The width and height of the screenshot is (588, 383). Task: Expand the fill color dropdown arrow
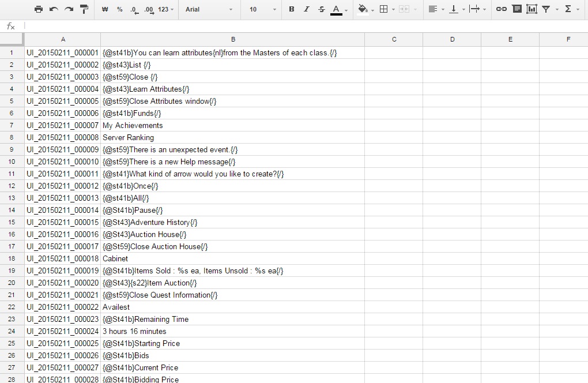click(372, 10)
